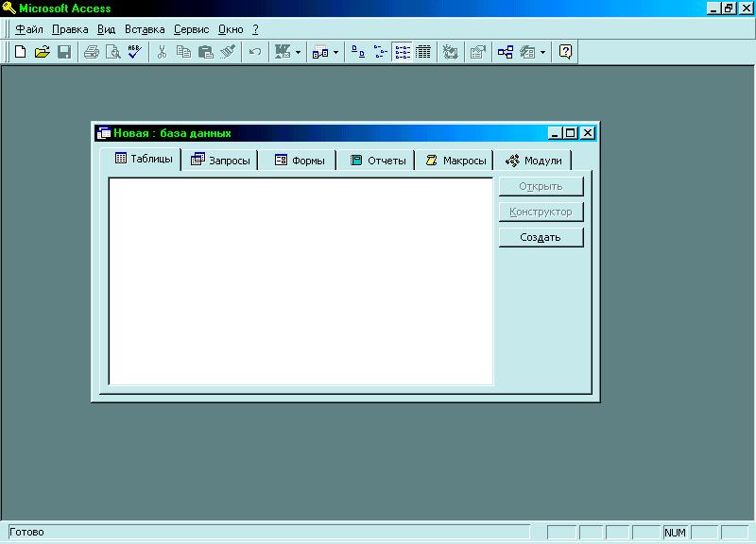The image size is (756, 544).
Task: Click the Office Links icon
Action: [x=283, y=52]
